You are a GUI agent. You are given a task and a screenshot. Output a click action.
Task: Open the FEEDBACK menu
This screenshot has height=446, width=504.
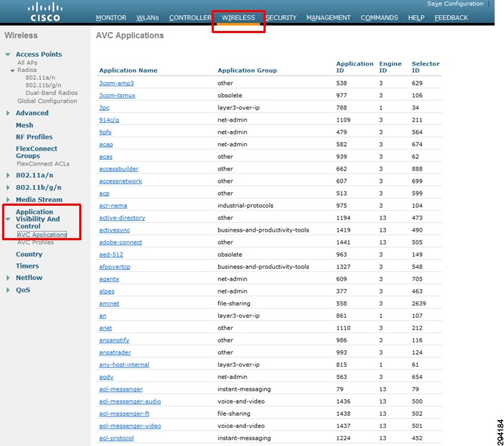pos(451,18)
